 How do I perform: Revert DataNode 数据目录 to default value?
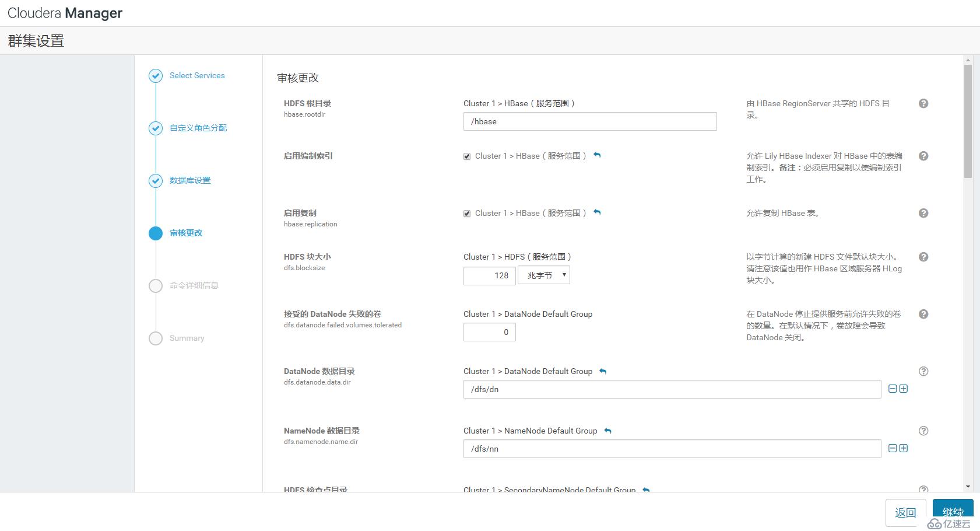click(x=603, y=371)
